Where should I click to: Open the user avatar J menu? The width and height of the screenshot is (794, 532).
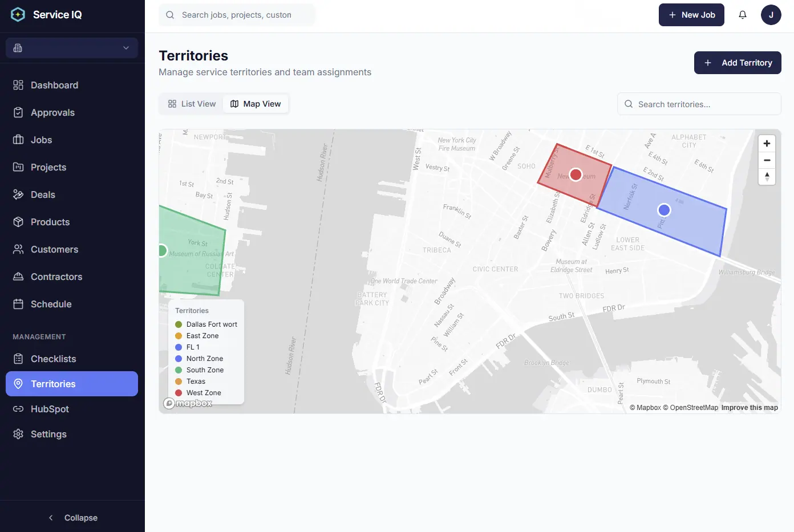[771, 15]
